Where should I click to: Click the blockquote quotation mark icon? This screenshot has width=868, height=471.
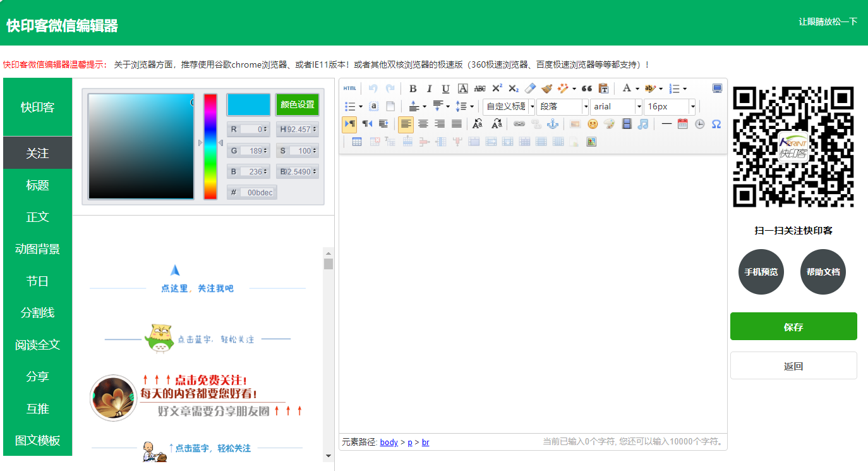click(586, 89)
